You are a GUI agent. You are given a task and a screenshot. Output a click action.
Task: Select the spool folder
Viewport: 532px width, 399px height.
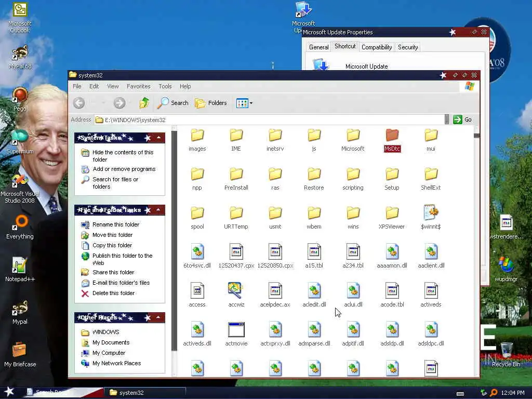tap(197, 218)
